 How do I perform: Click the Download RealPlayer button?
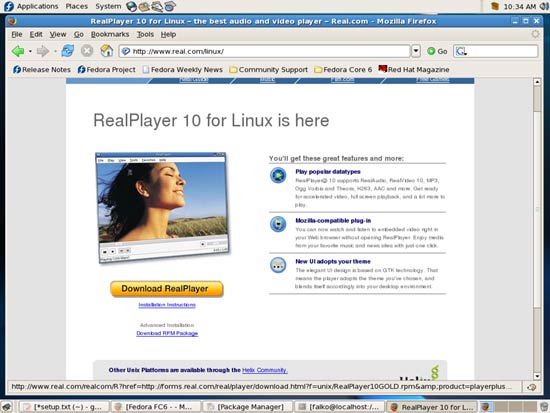(167, 289)
